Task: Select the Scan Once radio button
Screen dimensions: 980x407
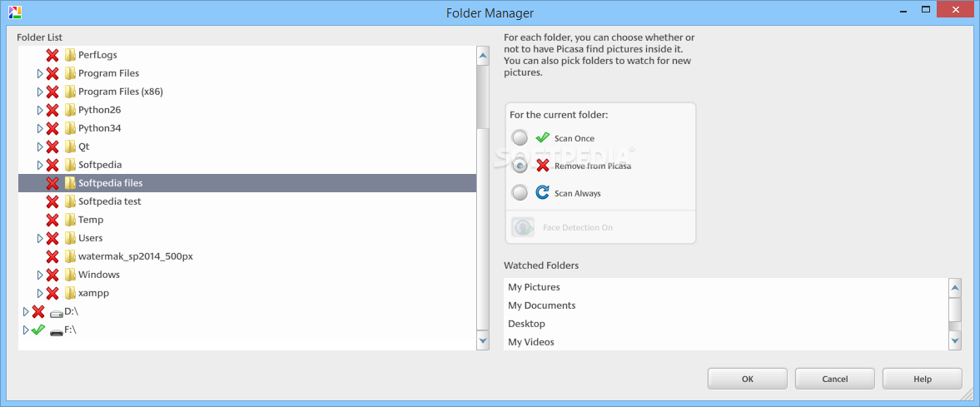Action: pos(520,137)
